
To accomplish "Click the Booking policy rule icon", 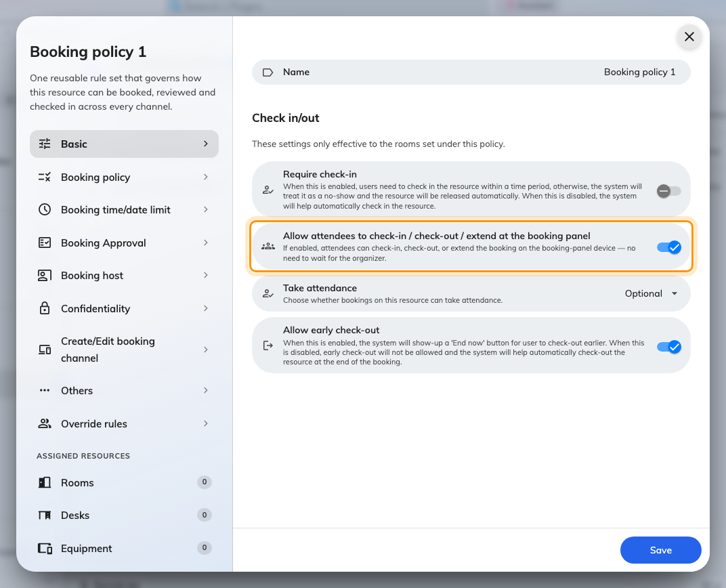I will (45, 177).
